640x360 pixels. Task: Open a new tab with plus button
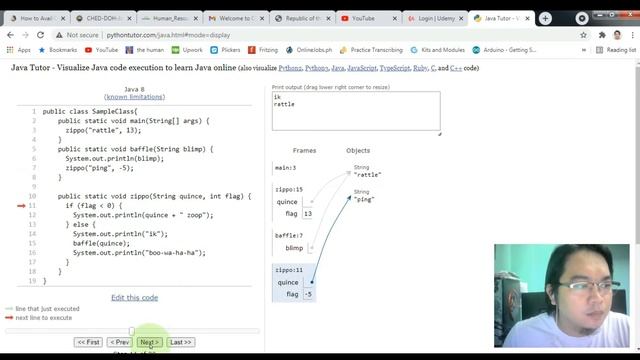pos(545,18)
